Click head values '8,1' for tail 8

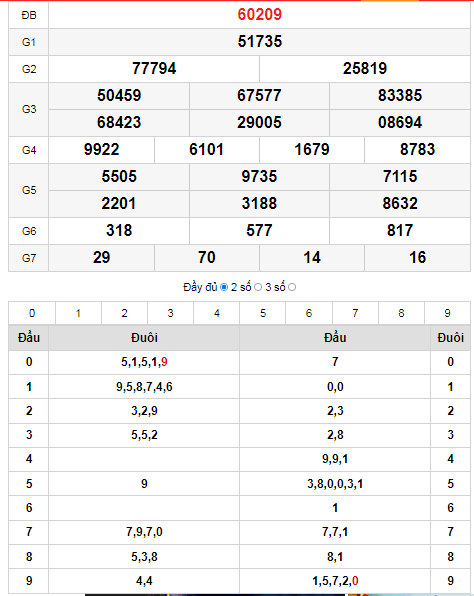pyautogui.click(x=335, y=557)
